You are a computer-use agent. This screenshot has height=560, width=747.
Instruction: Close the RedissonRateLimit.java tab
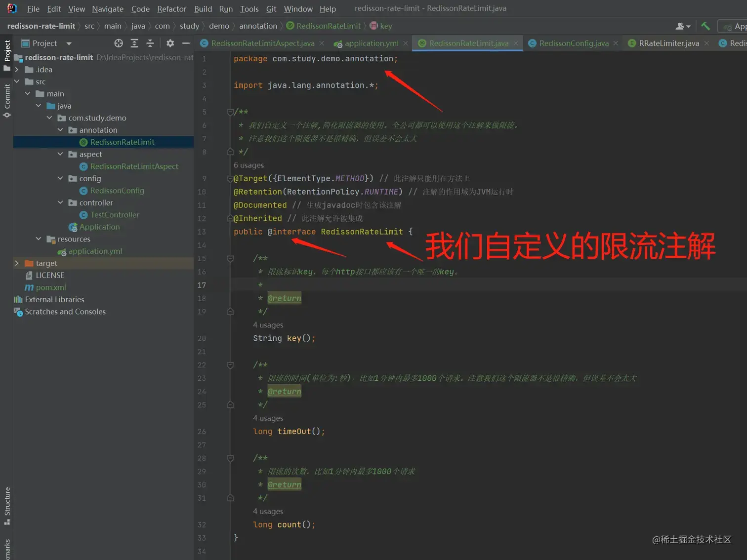click(516, 43)
